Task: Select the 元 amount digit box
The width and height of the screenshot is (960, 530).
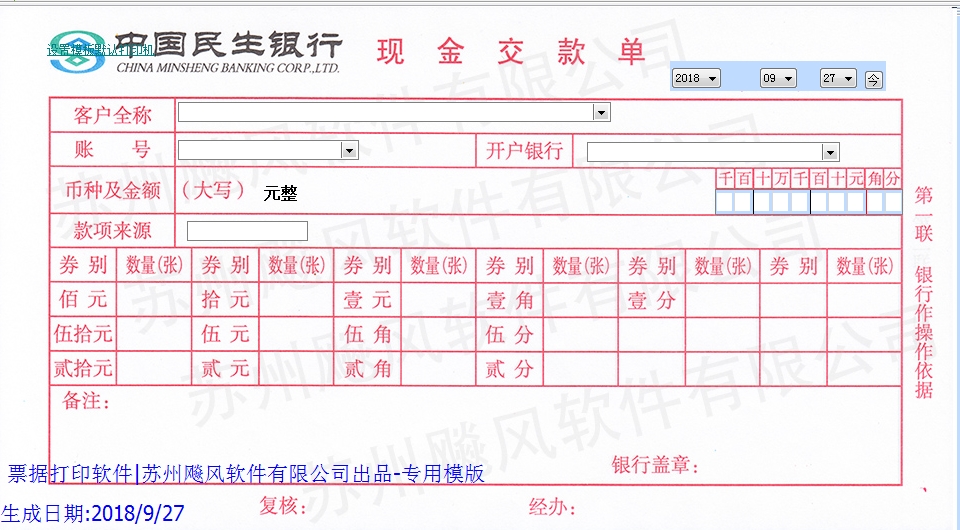Action: pyautogui.click(x=855, y=202)
